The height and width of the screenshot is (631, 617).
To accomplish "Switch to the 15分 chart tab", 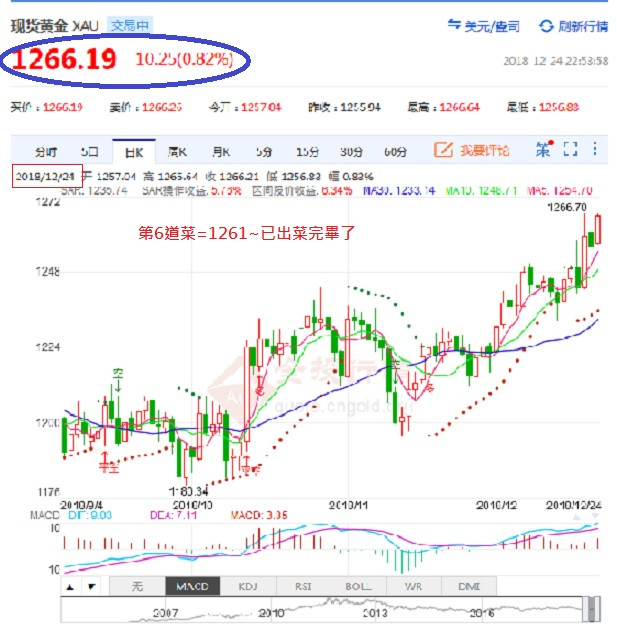I will (307, 152).
